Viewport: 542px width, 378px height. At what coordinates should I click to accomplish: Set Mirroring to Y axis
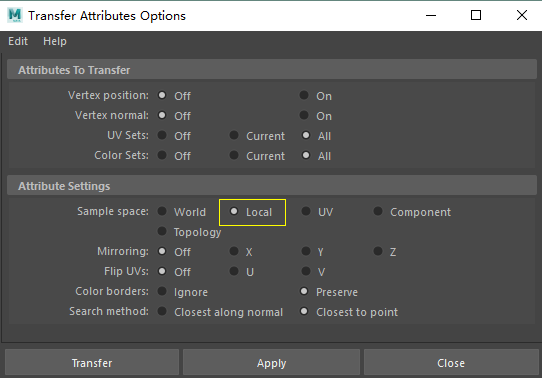306,251
